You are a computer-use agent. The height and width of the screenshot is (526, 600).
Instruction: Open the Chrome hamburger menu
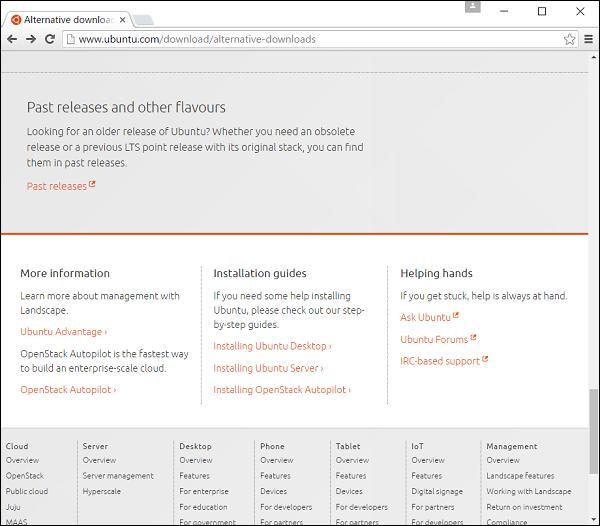click(x=588, y=39)
